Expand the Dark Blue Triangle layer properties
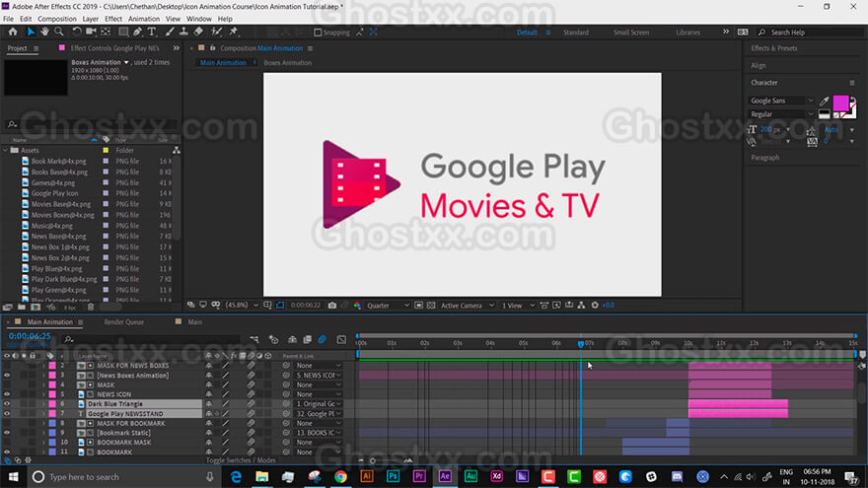The height and width of the screenshot is (488, 868). click(x=43, y=404)
